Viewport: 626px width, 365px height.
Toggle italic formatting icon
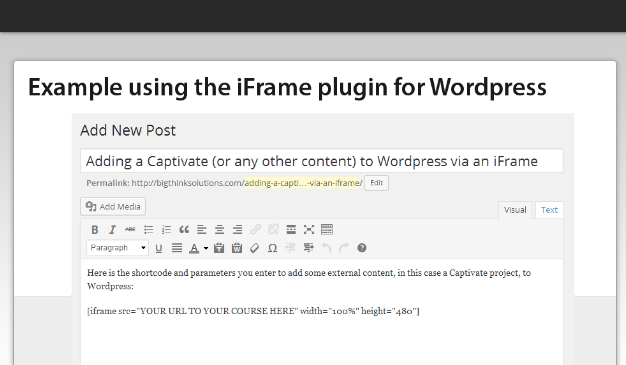coord(112,230)
